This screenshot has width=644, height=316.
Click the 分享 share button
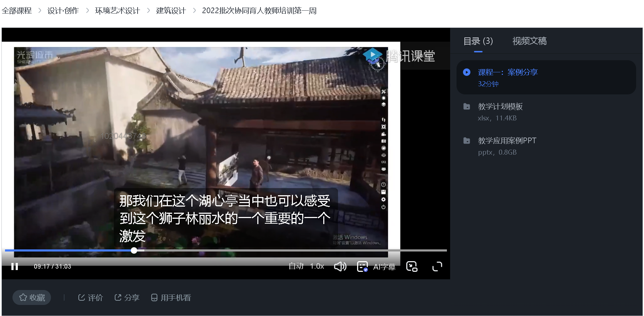tap(127, 297)
